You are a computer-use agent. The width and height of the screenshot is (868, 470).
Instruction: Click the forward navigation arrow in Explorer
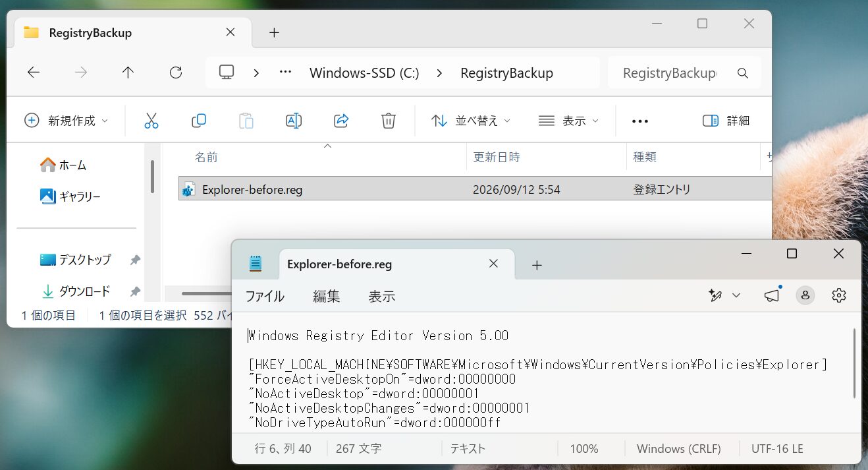point(81,73)
